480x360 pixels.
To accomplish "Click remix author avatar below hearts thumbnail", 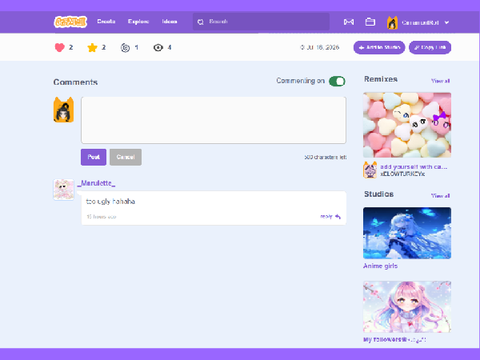I will [x=370, y=170].
